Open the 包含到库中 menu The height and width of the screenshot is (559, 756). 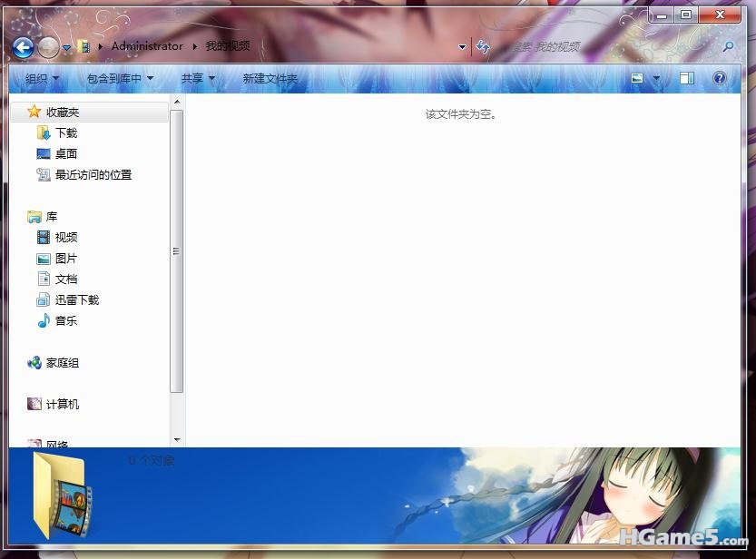click(x=120, y=78)
